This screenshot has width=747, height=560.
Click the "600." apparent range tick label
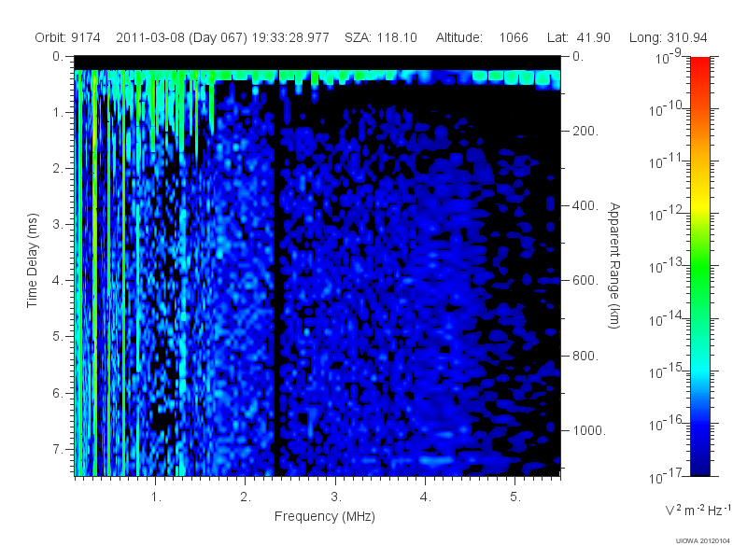pyautogui.click(x=585, y=281)
